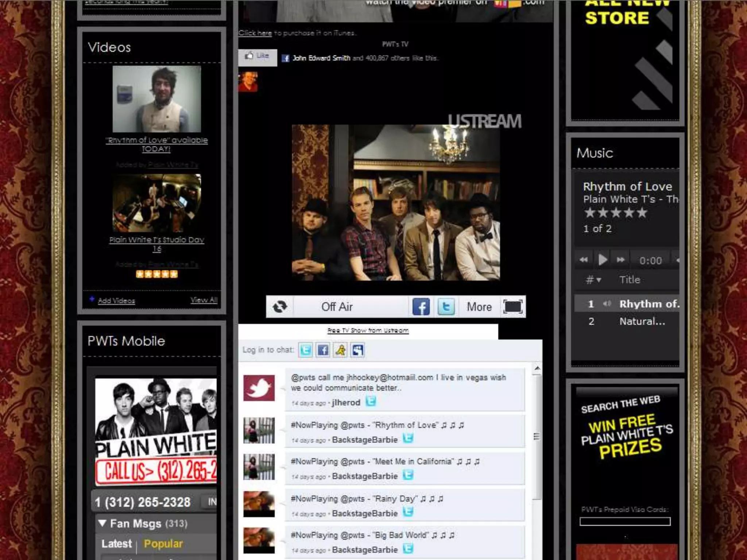This screenshot has height=560, width=747.
Task: Click the Facebook logo beside John Edward Smith
Action: [x=286, y=58]
